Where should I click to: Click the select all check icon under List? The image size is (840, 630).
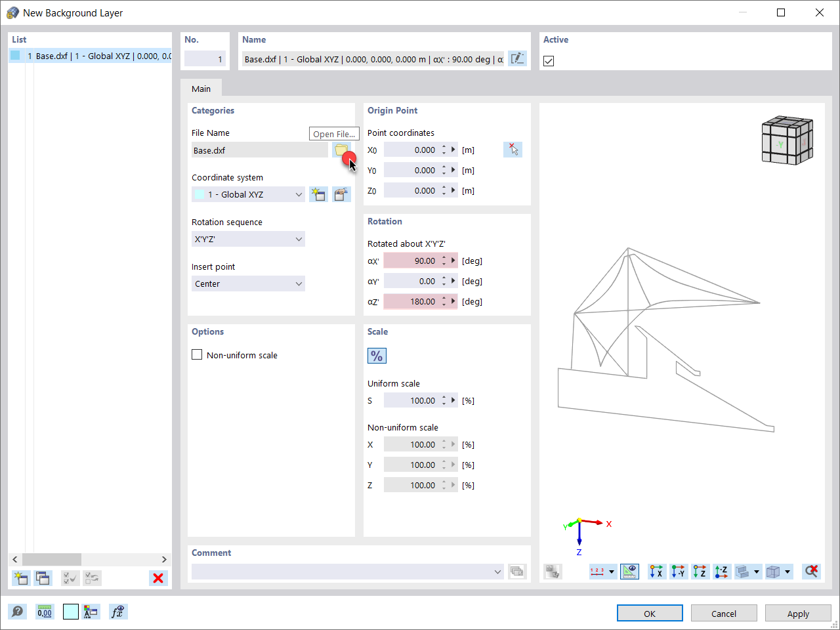click(70, 578)
